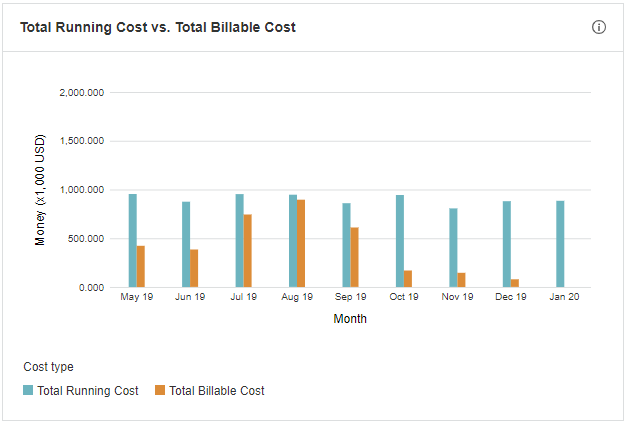
Task: Click the orange Total Billable Cost swatch
Action: (x=160, y=390)
